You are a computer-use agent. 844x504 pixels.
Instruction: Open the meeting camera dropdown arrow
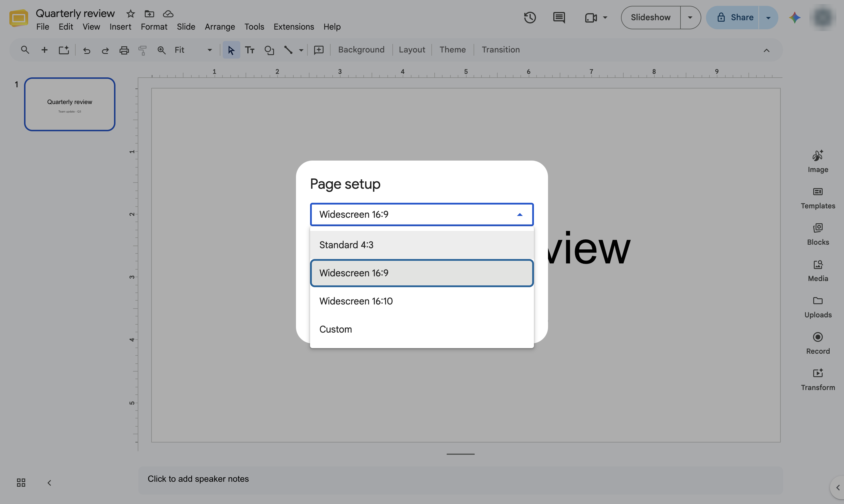605,18
